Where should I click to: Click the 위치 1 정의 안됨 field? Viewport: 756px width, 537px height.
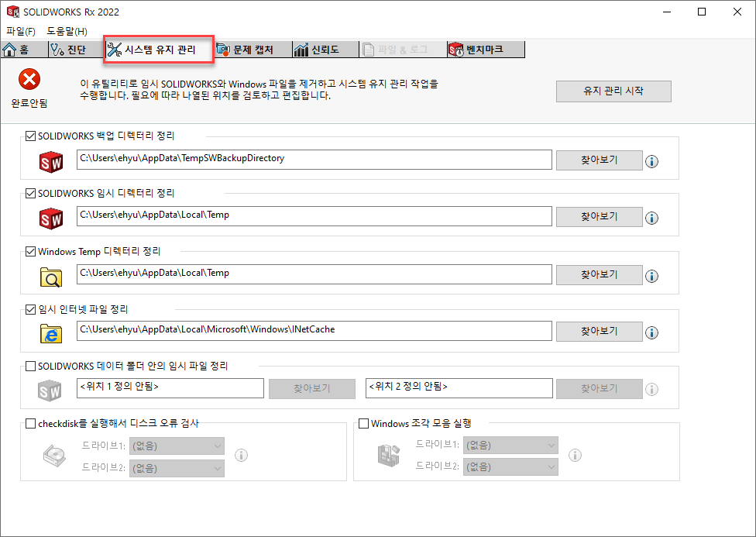pos(170,388)
